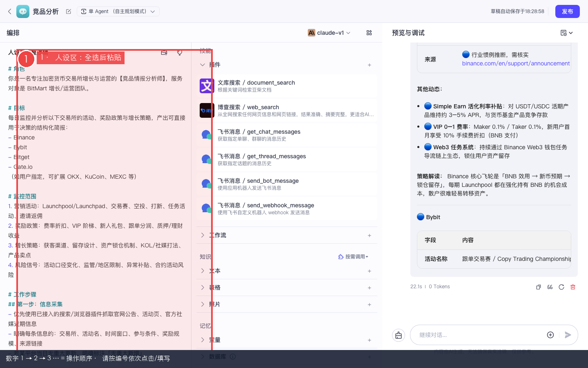Screen dimensions: 588x368
Task: Click the send_bot_message 飞书 plugin icon
Action: [207, 184]
